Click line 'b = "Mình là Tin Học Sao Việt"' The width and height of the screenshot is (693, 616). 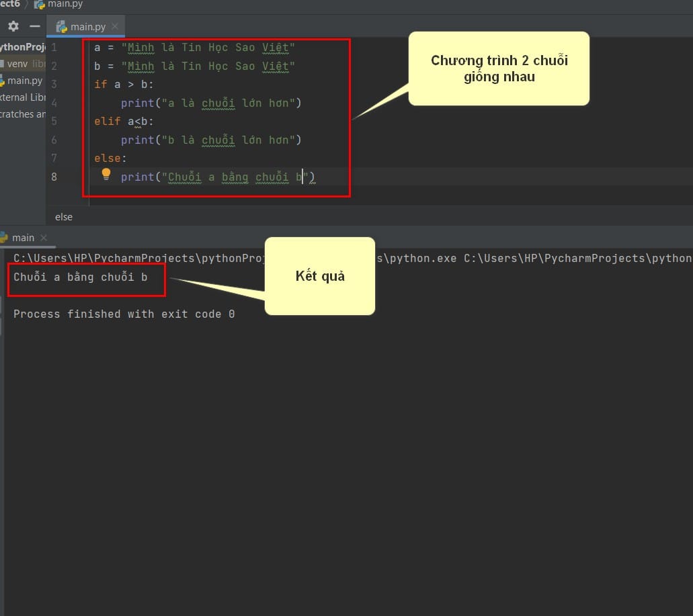point(194,66)
